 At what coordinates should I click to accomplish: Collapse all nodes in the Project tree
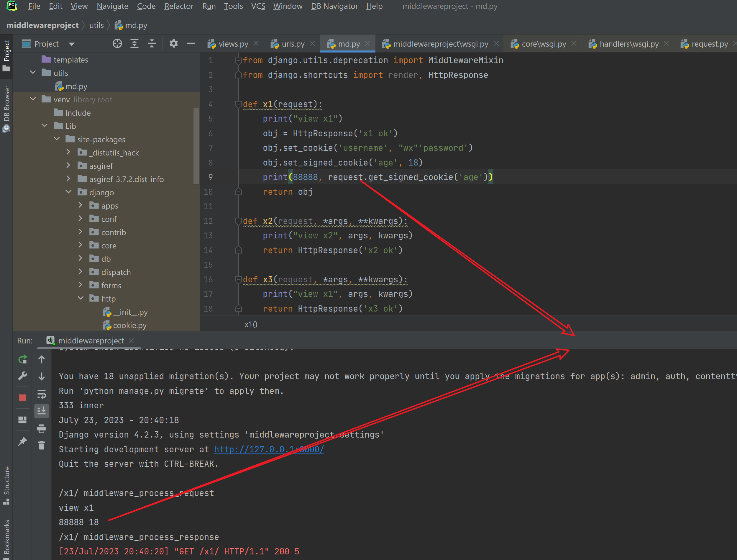[x=152, y=44]
